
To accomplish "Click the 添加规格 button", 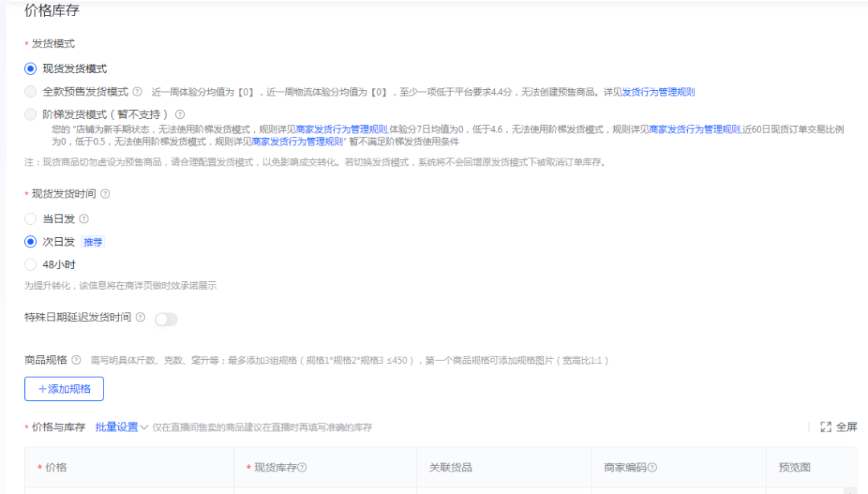I will click(x=63, y=388).
